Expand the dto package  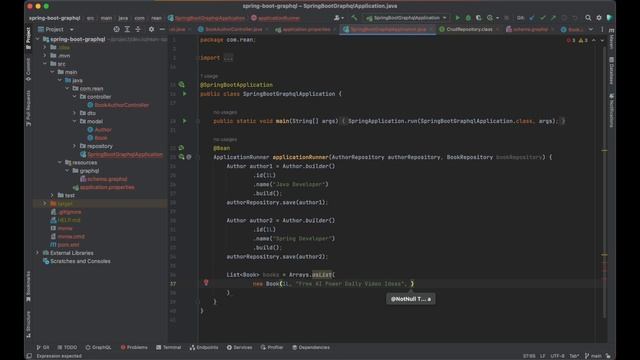tap(74, 113)
